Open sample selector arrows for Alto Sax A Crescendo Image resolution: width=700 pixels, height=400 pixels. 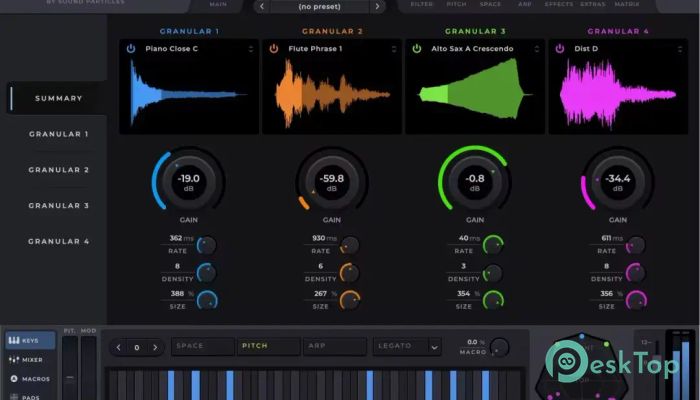point(537,49)
